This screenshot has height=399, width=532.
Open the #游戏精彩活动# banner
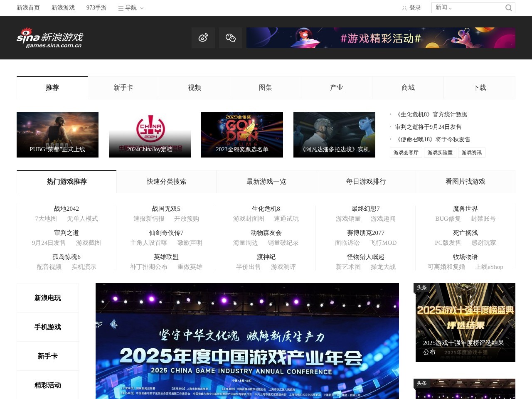pyautogui.click(x=381, y=37)
